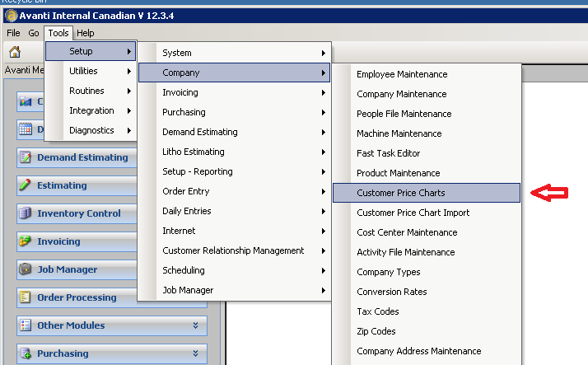Open the Daily Entries submenu
The height and width of the screenshot is (365, 588).
click(x=235, y=211)
